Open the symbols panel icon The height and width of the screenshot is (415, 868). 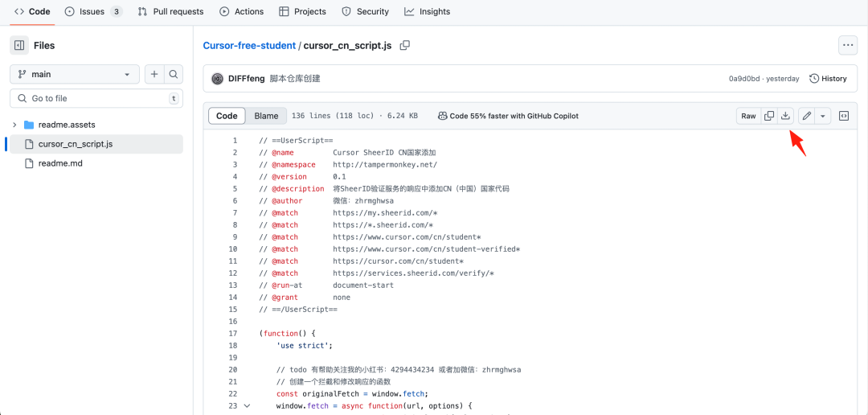(x=844, y=116)
